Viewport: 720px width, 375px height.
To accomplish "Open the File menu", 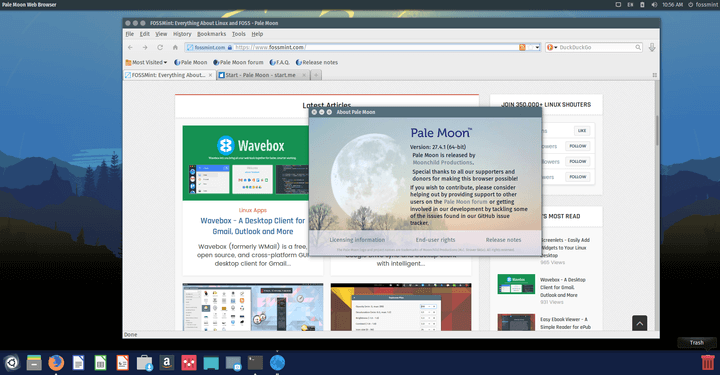I will [x=130, y=34].
